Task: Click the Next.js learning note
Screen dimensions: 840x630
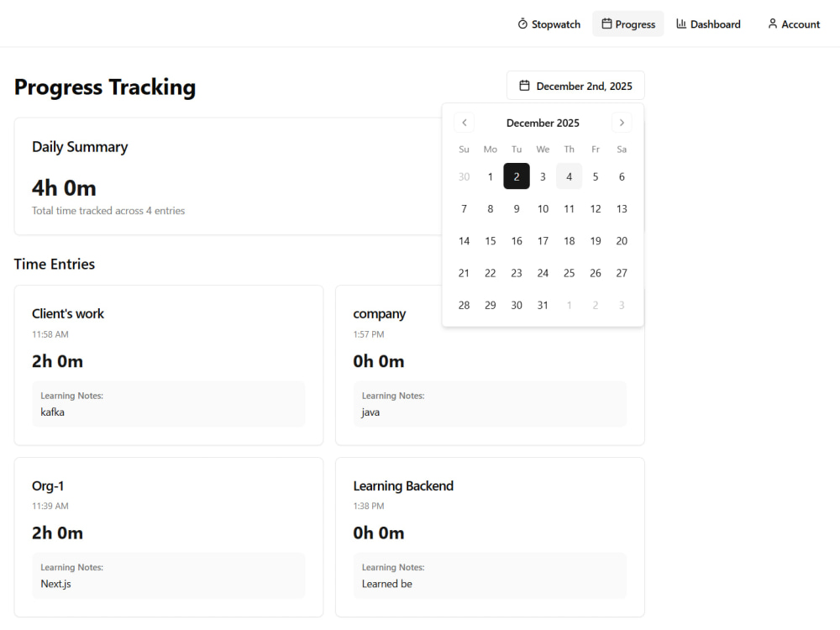Action: pyautogui.click(x=55, y=584)
